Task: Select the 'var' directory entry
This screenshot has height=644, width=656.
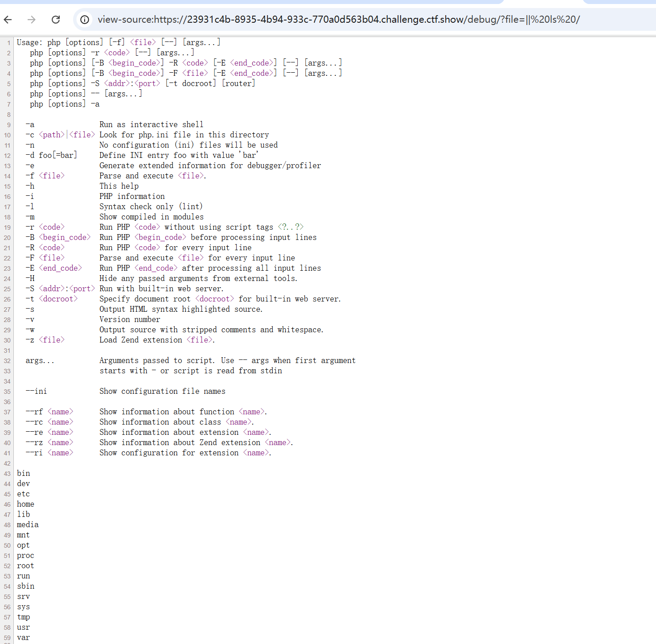Action: (24, 637)
